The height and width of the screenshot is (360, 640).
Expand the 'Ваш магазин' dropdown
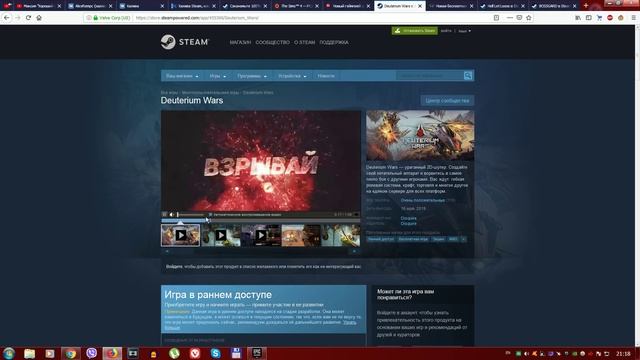point(182,76)
